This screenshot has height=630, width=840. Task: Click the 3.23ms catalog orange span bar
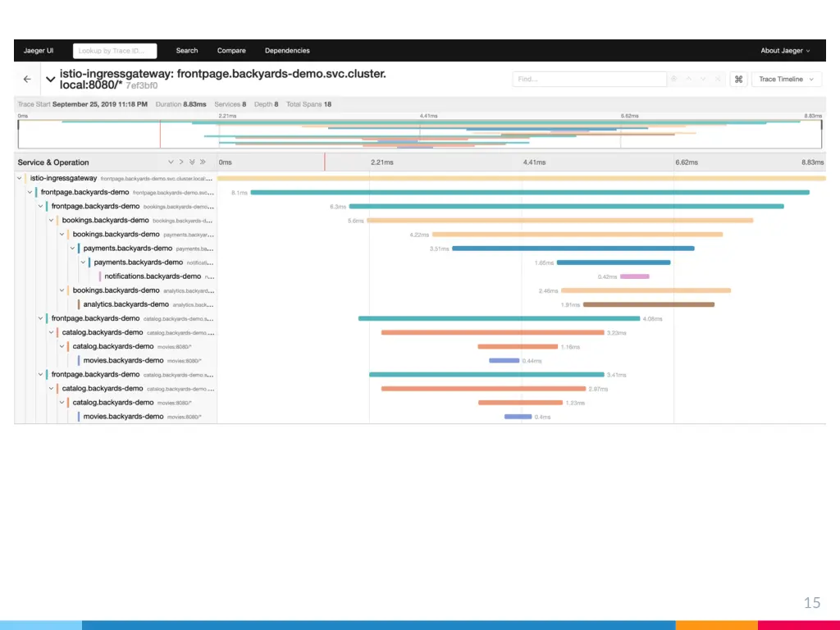point(493,333)
